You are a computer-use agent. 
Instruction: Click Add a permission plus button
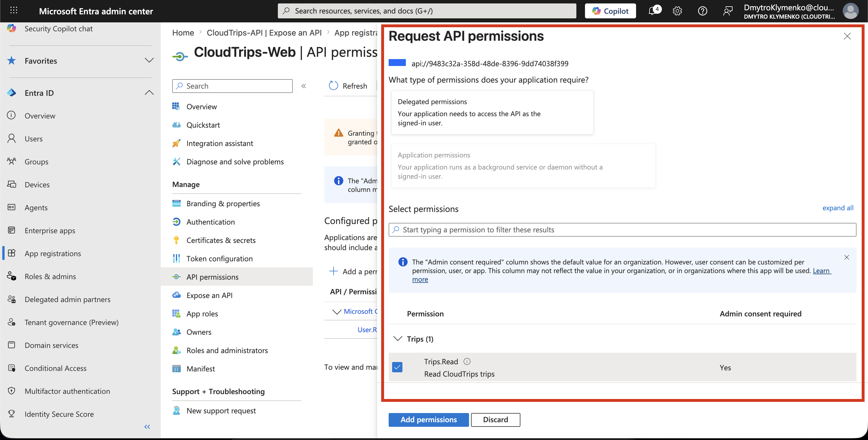(353, 271)
